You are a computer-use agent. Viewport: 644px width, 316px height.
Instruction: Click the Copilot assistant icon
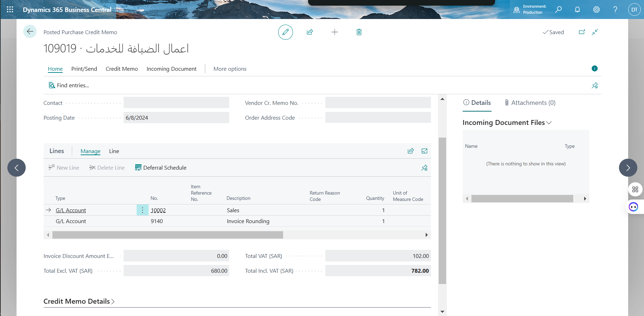click(633, 207)
